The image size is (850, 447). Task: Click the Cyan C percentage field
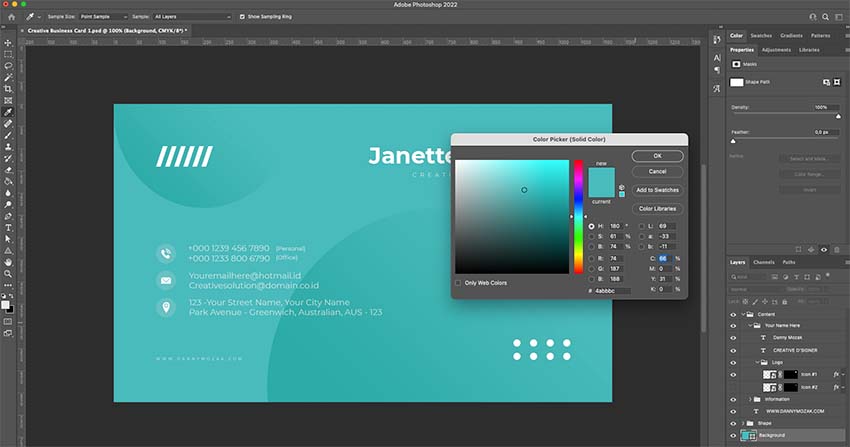pyautogui.click(x=665, y=258)
